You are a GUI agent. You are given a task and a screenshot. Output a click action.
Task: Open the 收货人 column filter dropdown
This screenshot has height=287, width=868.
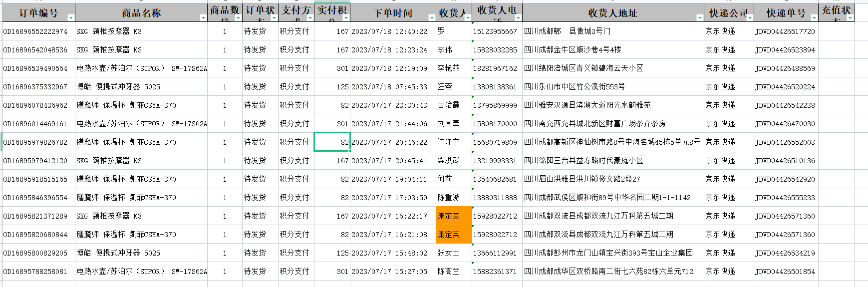point(467,17)
